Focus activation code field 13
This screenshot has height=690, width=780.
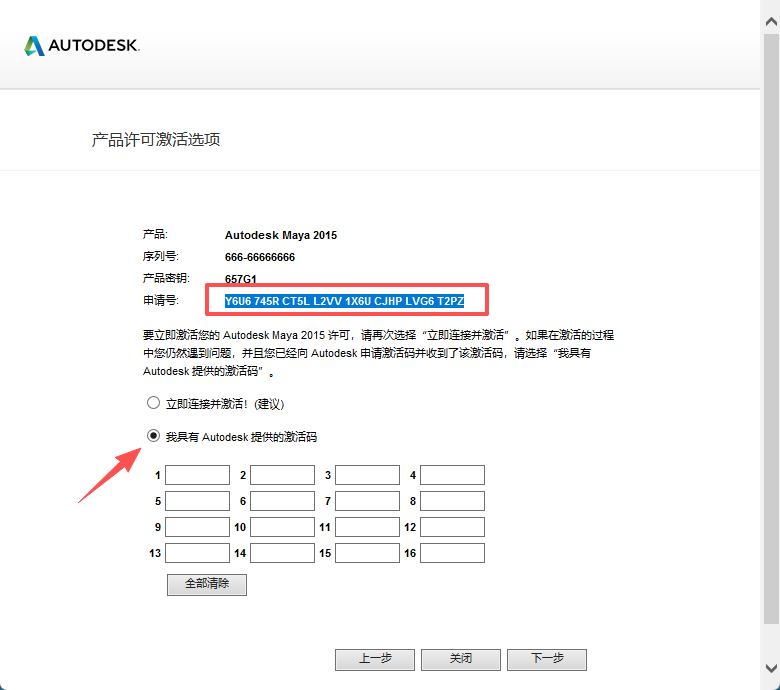(197, 553)
